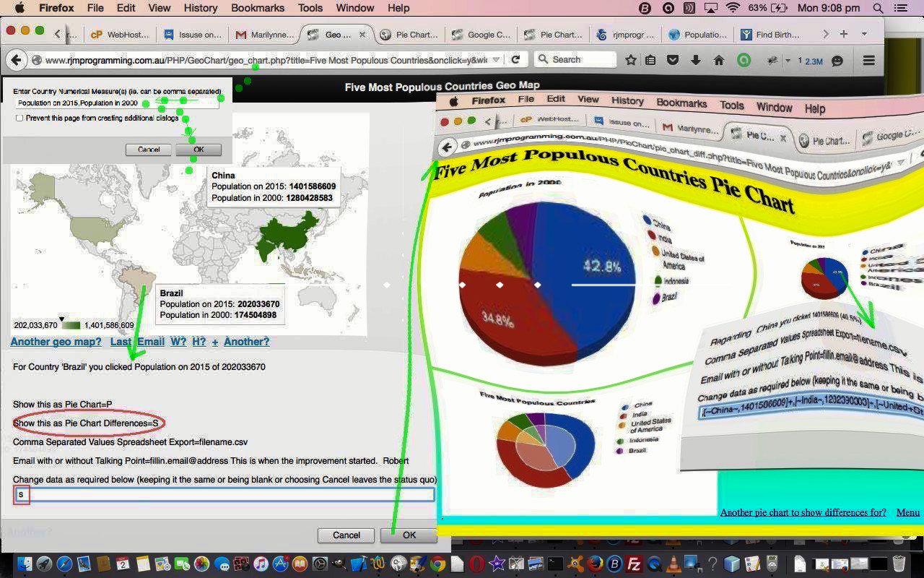Open Spotlight search in menu bar

tap(878, 8)
